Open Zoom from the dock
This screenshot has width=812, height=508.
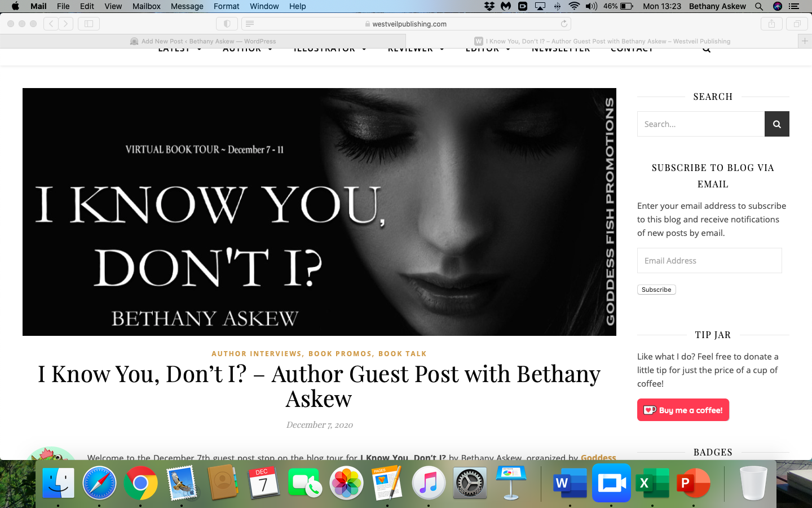coord(611,483)
